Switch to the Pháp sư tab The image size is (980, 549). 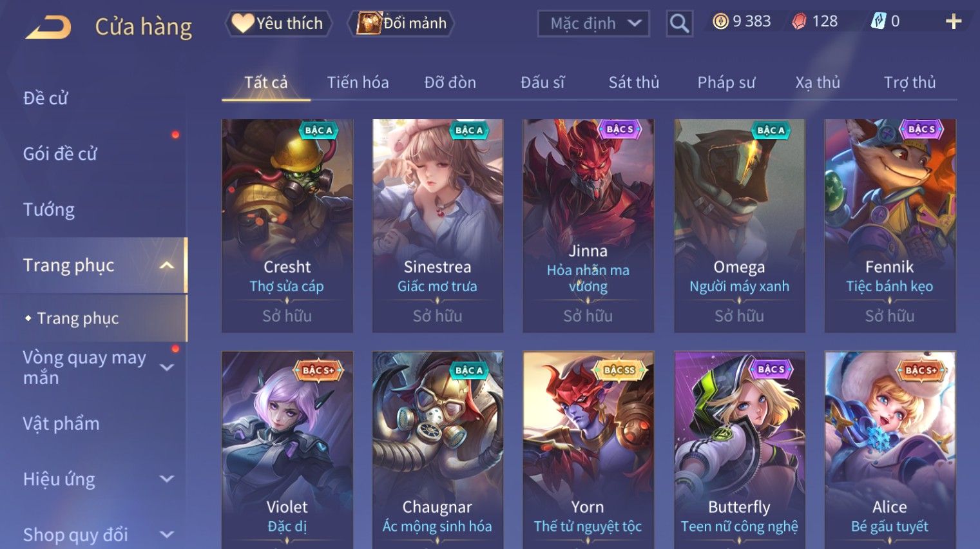pyautogui.click(x=726, y=82)
